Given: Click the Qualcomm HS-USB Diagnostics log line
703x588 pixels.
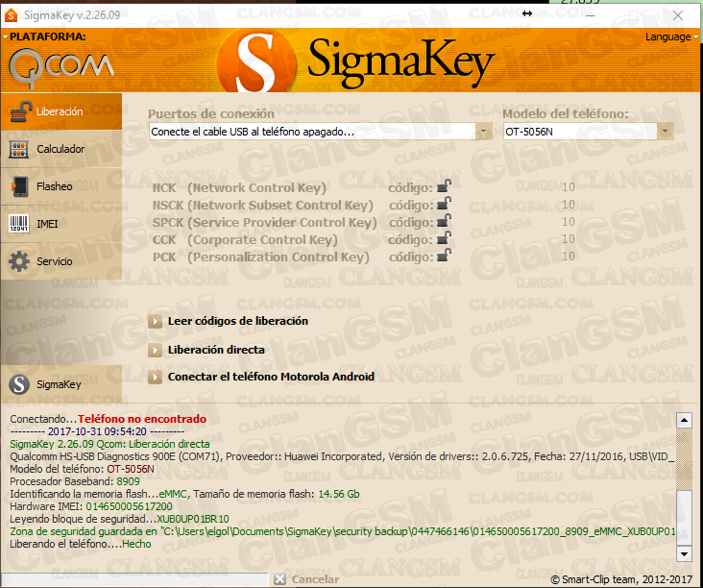Looking at the screenshot, I should (x=343, y=456).
